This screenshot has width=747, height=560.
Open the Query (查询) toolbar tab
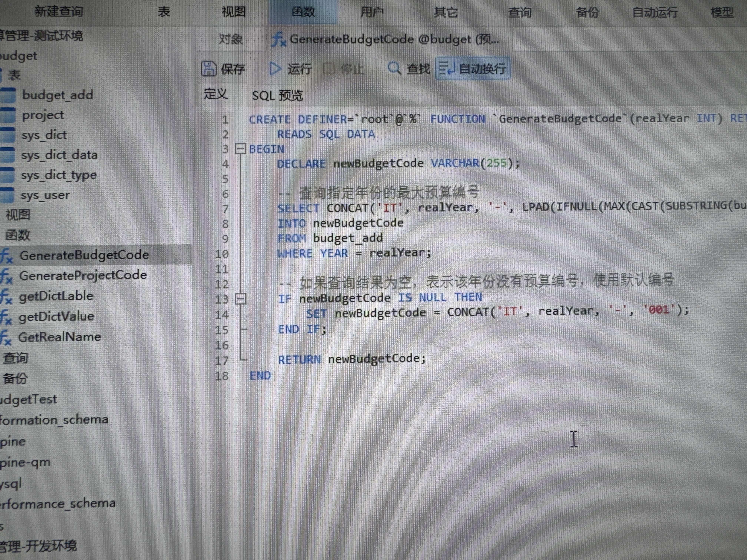520,12
